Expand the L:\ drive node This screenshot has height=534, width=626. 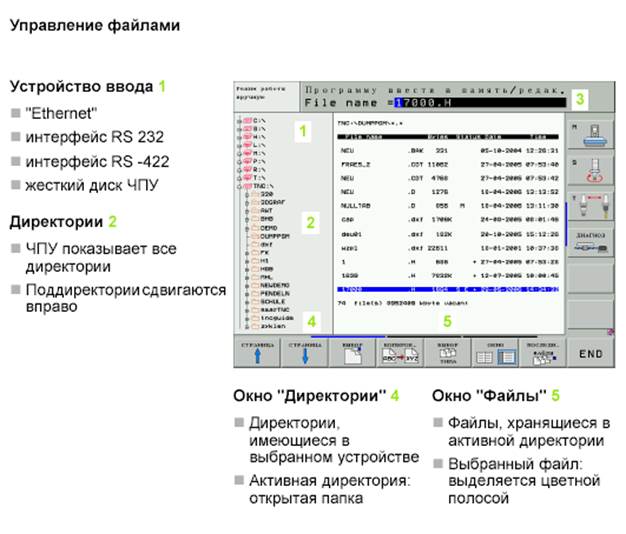[240, 145]
